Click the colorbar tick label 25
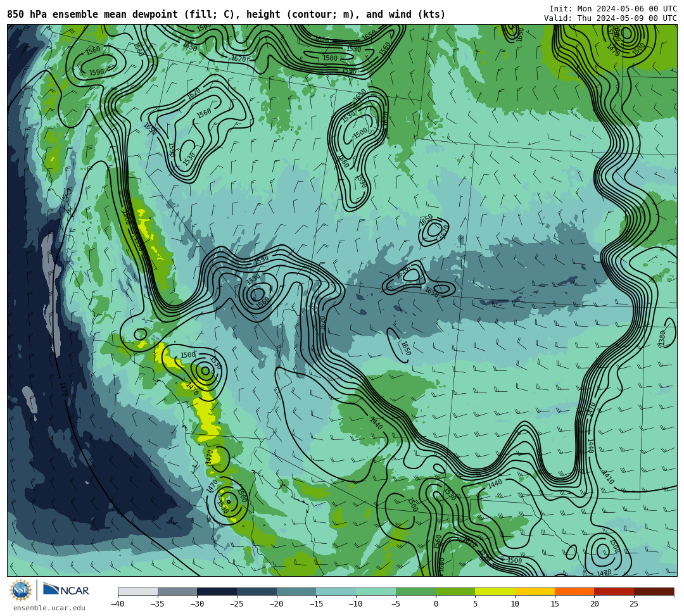The width and height of the screenshot is (684, 616). tap(634, 604)
